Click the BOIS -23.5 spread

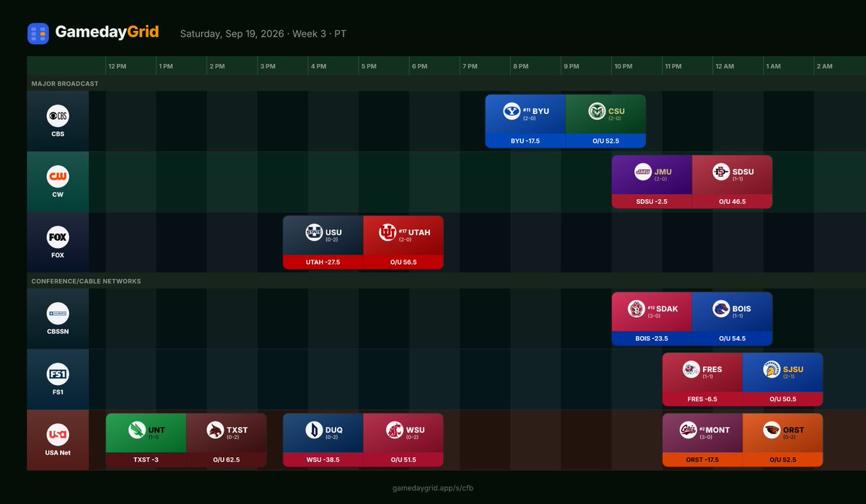pyautogui.click(x=652, y=338)
